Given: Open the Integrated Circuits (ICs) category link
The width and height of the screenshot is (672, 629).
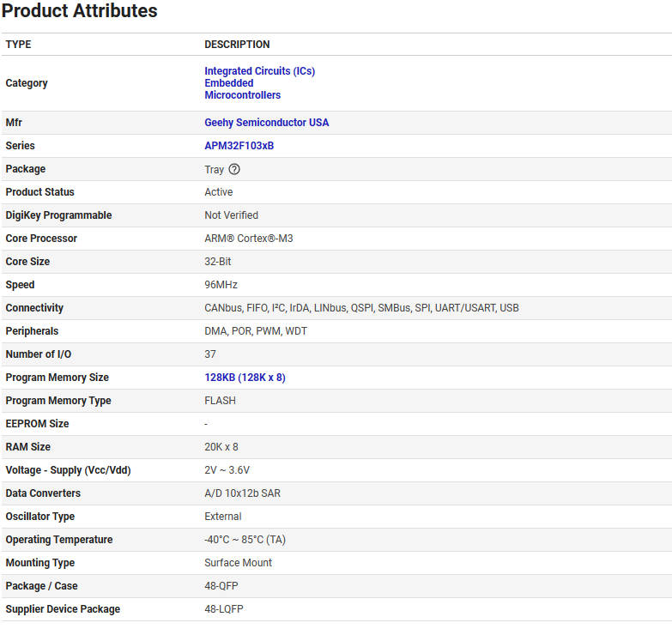Looking at the screenshot, I should [x=259, y=71].
